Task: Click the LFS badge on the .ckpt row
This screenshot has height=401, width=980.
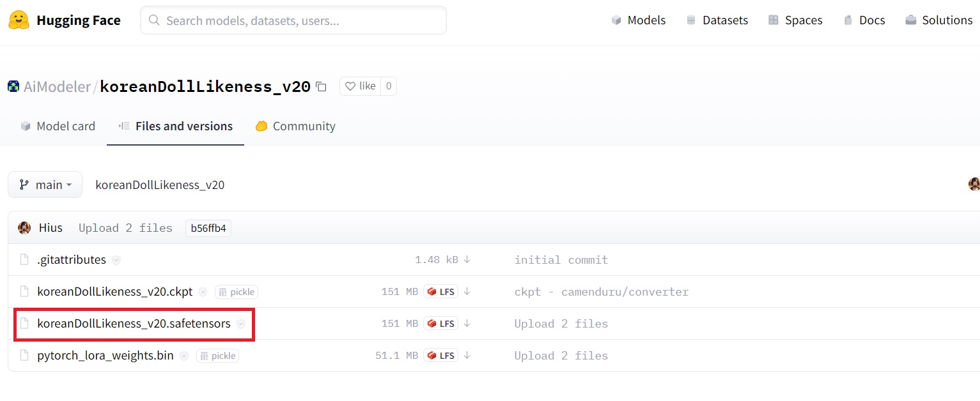Action: click(x=440, y=292)
